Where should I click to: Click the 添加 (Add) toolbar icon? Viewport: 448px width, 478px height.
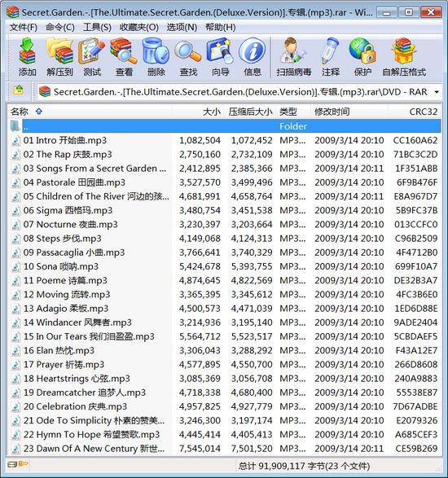pos(27,57)
